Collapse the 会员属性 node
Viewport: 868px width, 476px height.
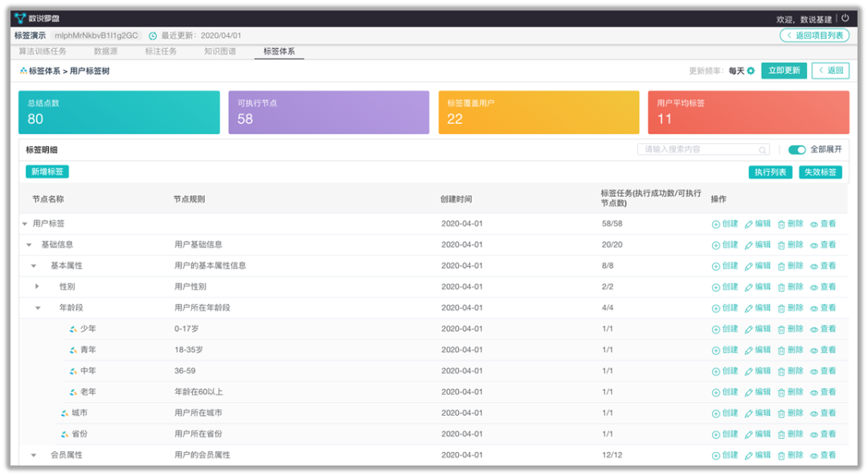(x=34, y=456)
